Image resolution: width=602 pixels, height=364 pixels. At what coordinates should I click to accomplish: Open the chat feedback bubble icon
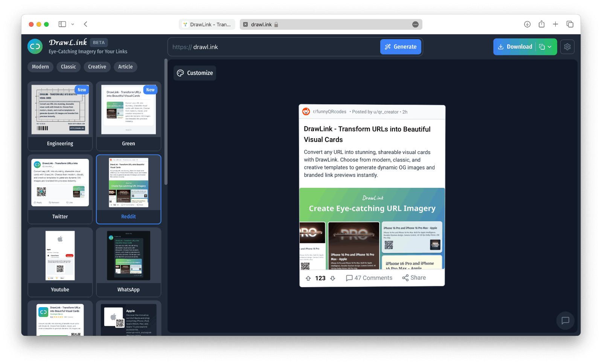tap(565, 320)
